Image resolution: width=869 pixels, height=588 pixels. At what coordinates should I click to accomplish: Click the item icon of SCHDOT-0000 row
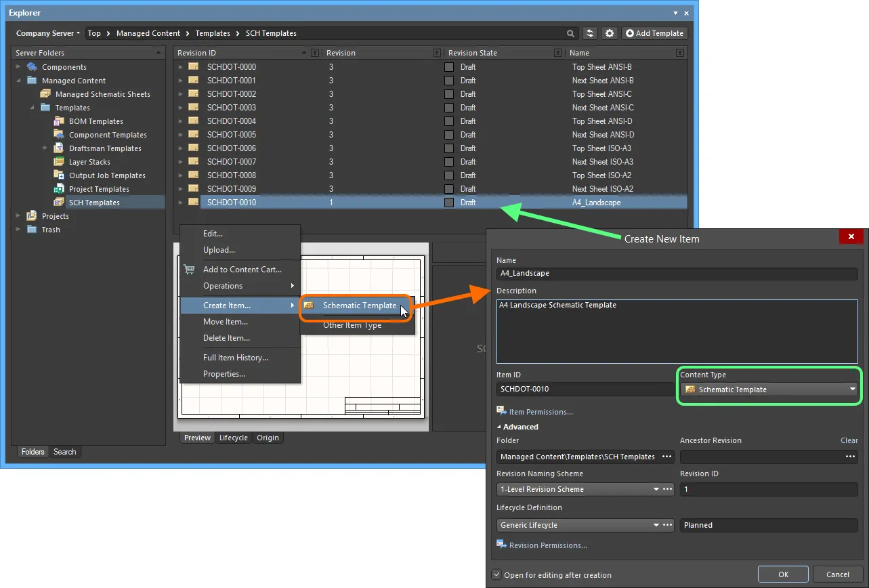pyautogui.click(x=194, y=67)
